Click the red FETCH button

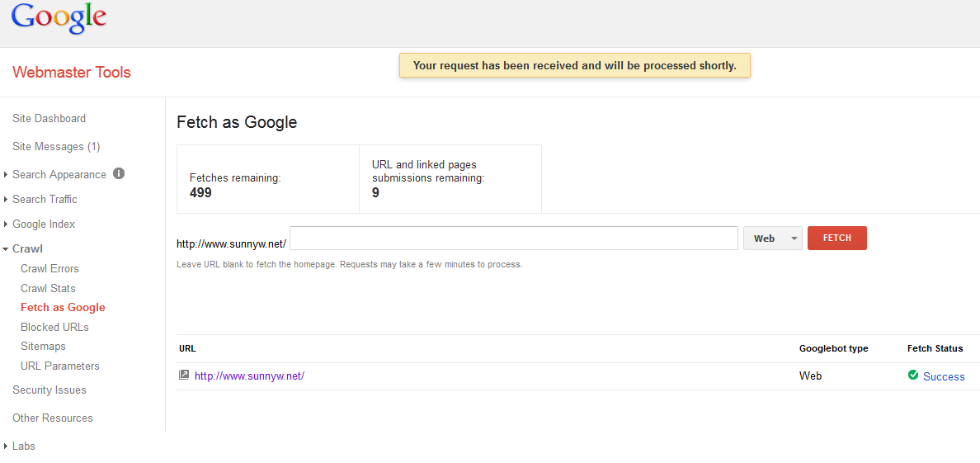tap(836, 238)
